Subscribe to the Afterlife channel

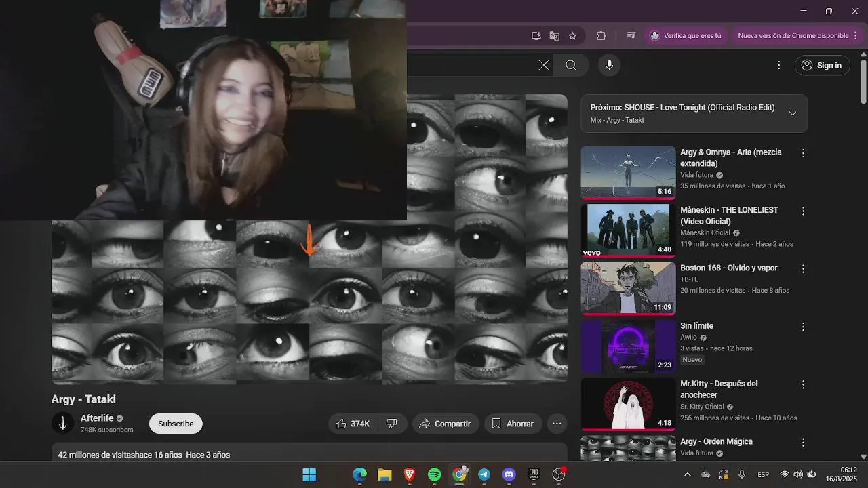coord(176,424)
